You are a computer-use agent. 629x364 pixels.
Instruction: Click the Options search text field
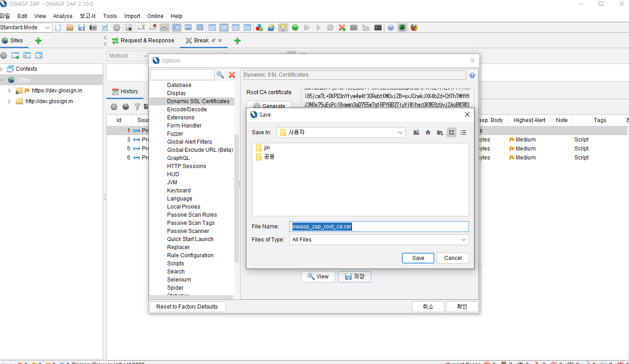[182, 75]
